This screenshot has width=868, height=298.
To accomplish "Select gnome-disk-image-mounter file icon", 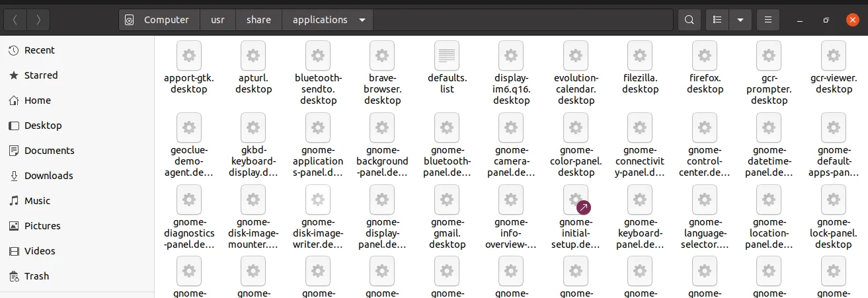I will (253, 198).
